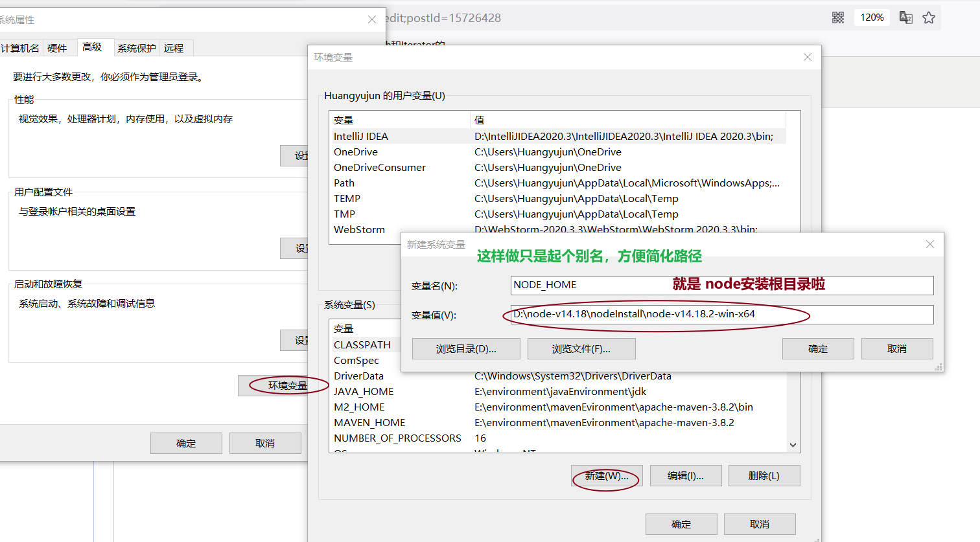Click the 新建(W) button under system variables
The image size is (980, 542).
(607, 475)
